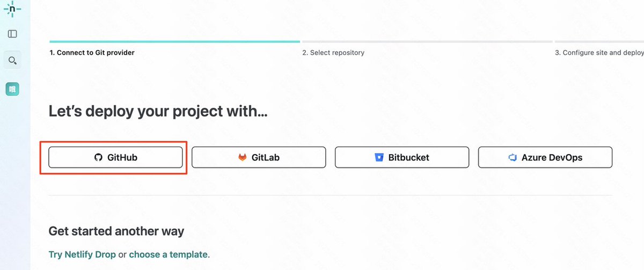
Task: Click the GitHub octocat logo
Action: pos(98,158)
